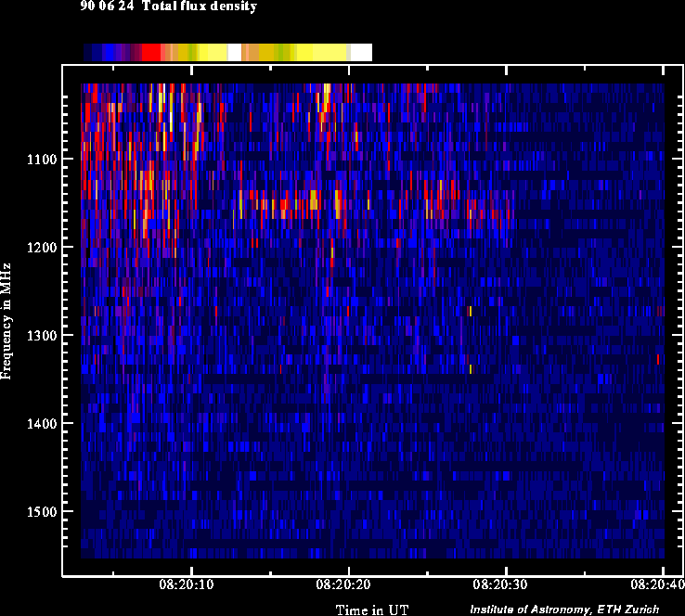Click 'Institute of Astronomy, ETH Zurich' credit
The image size is (685, 616).
coord(564,609)
